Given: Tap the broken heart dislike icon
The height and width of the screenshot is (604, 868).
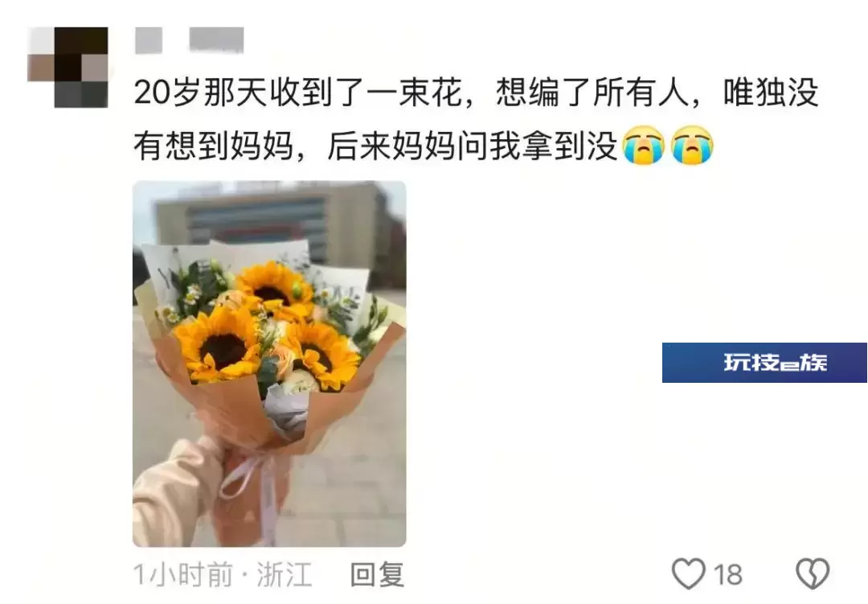Looking at the screenshot, I should pos(813,573).
